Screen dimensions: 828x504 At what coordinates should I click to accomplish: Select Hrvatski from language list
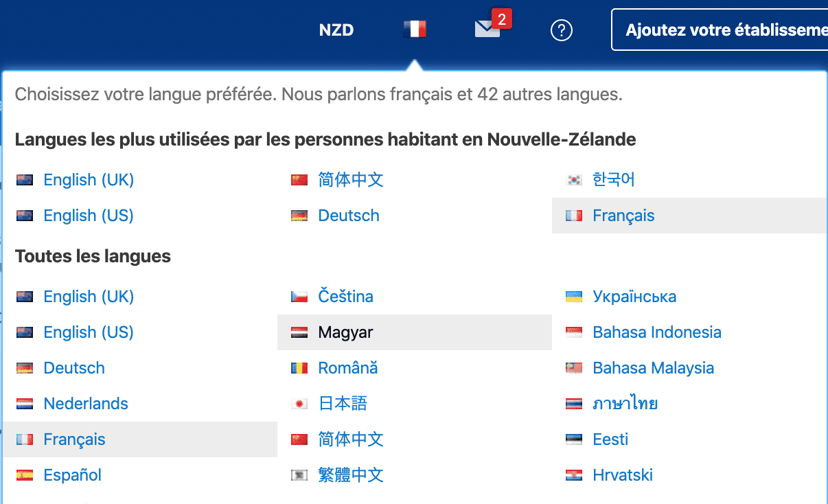pos(622,475)
